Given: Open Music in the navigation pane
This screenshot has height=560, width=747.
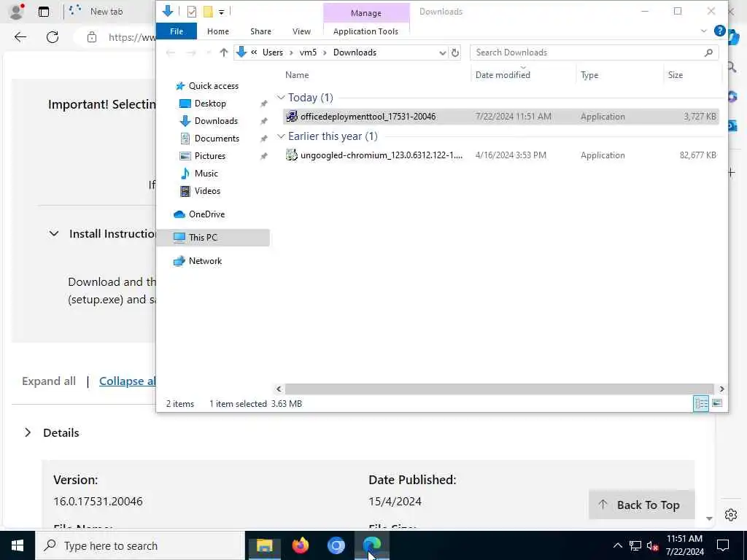Looking at the screenshot, I should point(206,174).
